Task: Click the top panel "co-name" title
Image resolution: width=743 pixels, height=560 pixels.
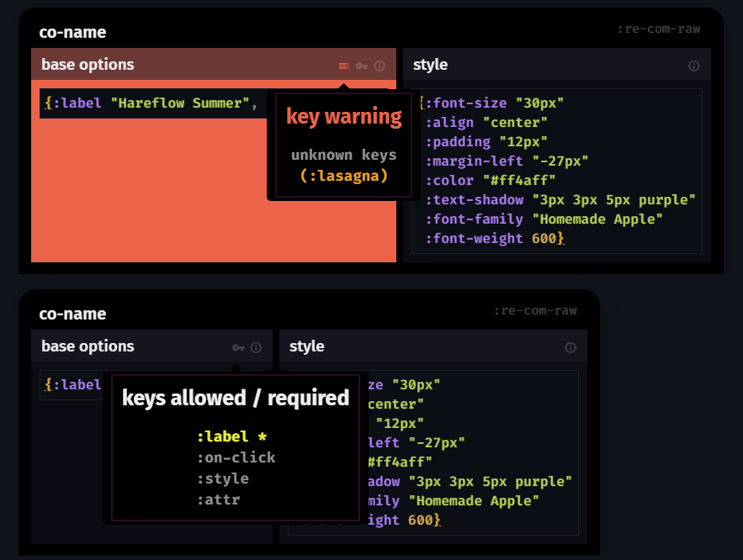Action: tap(72, 32)
